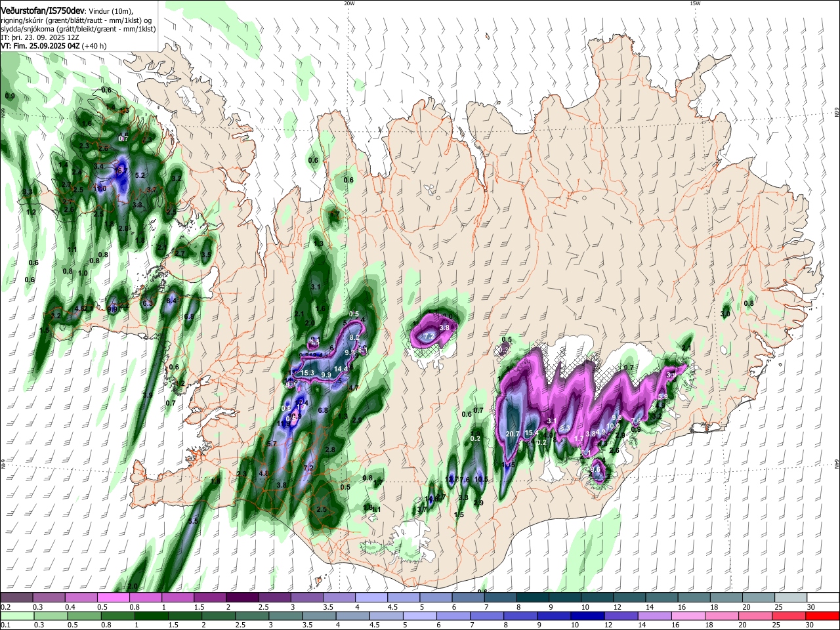Pick the violet lower legend swatch at 12
The height and width of the screenshot is (630, 840).
coord(621,616)
